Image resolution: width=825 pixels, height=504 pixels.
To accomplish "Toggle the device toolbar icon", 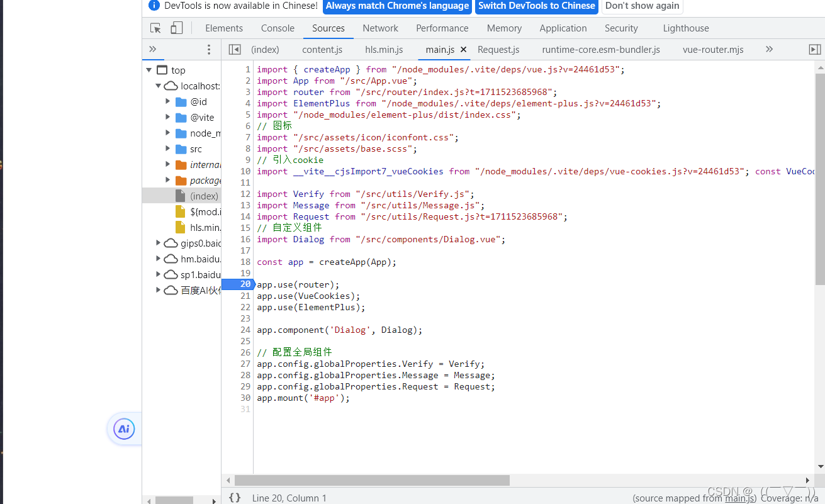I will point(176,28).
